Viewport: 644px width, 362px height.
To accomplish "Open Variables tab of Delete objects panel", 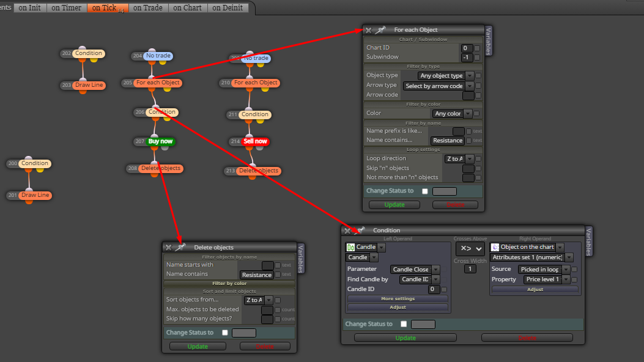I will tap(300, 259).
